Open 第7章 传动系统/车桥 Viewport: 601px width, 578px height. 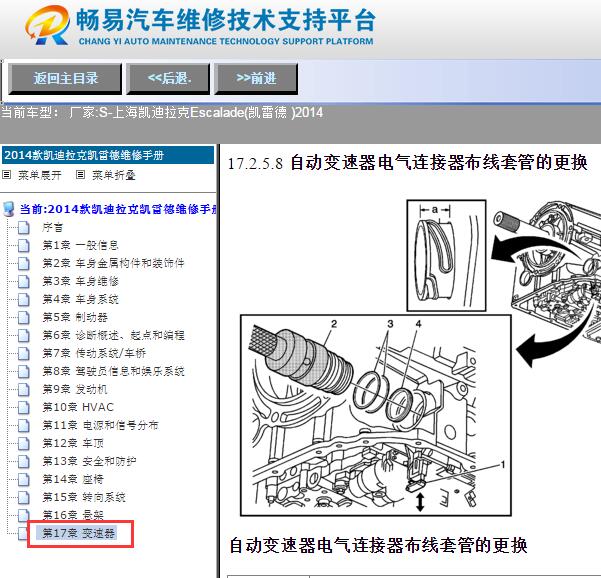click(x=94, y=353)
